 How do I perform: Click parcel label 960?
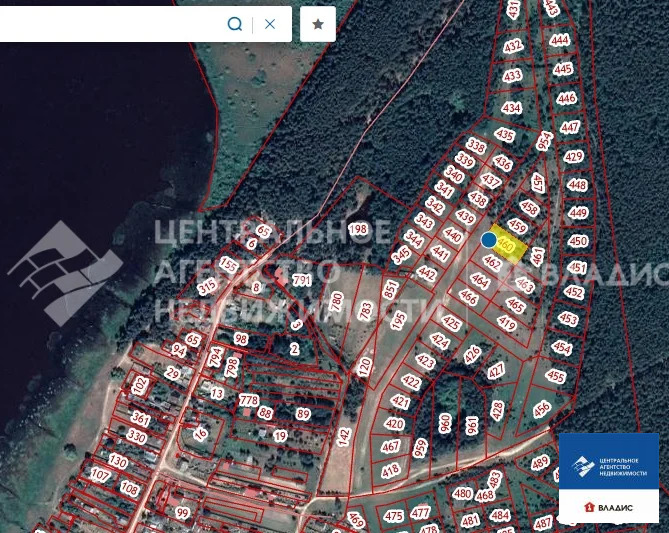point(445,423)
